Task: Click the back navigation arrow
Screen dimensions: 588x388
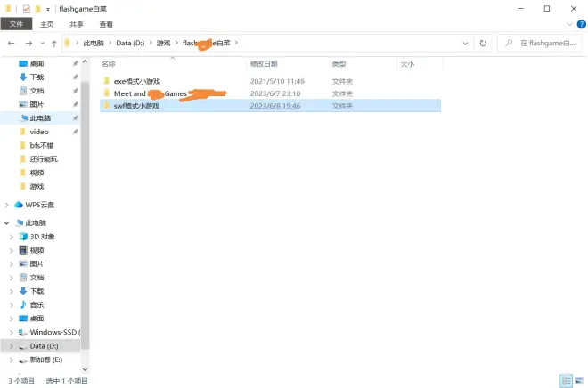Action: 11,43
